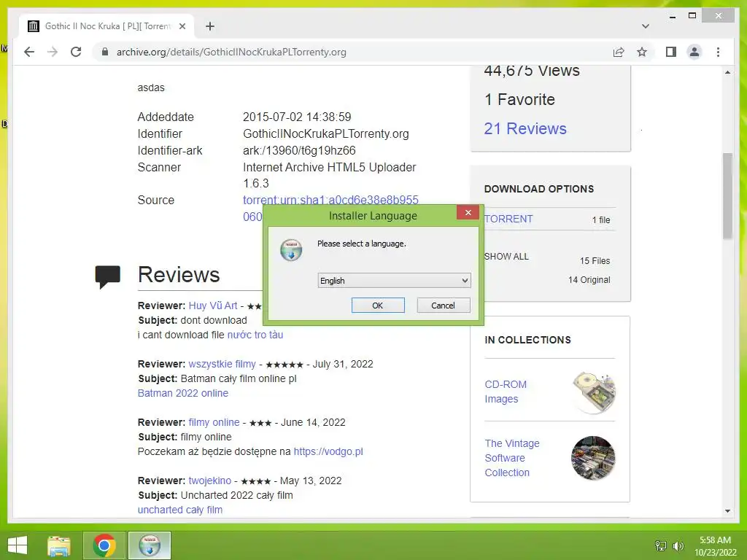Click the Reviews speech bubble icon
The image size is (747, 560).
tap(108, 276)
